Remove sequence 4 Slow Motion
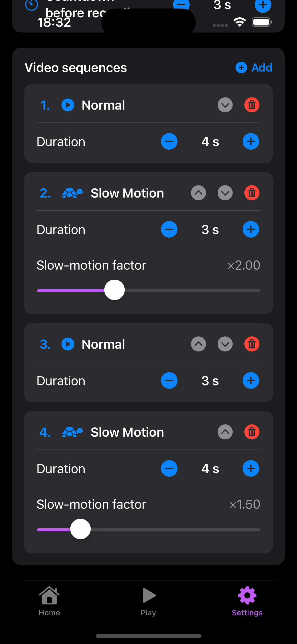This screenshot has width=297, height=644. pos(252,432)
